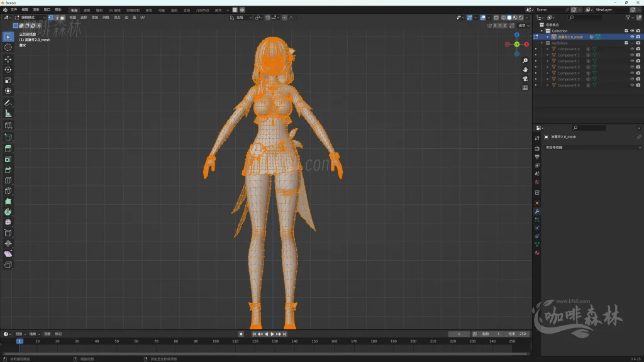
Task: Enable edge select mode
Action: (x=56, y=18)
